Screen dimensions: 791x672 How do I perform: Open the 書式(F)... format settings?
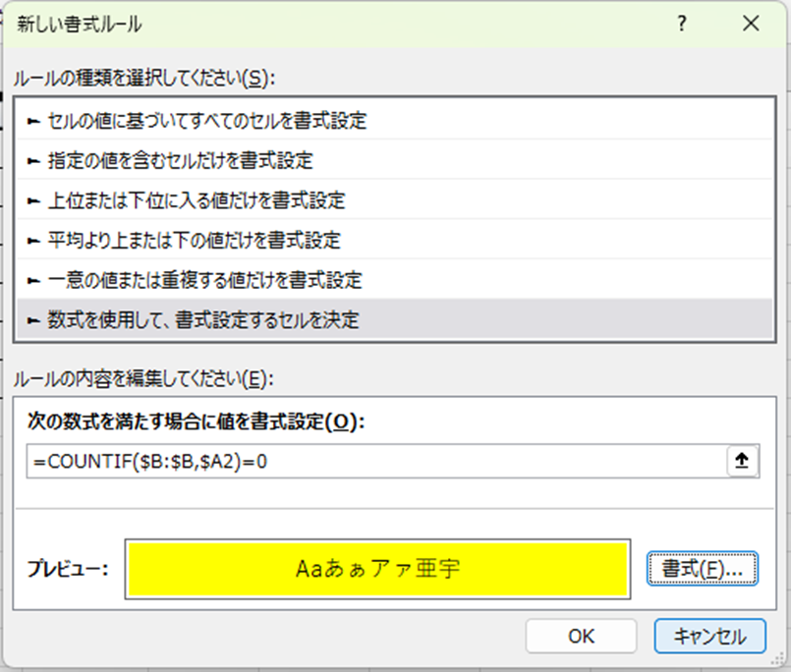coord(702,568)
